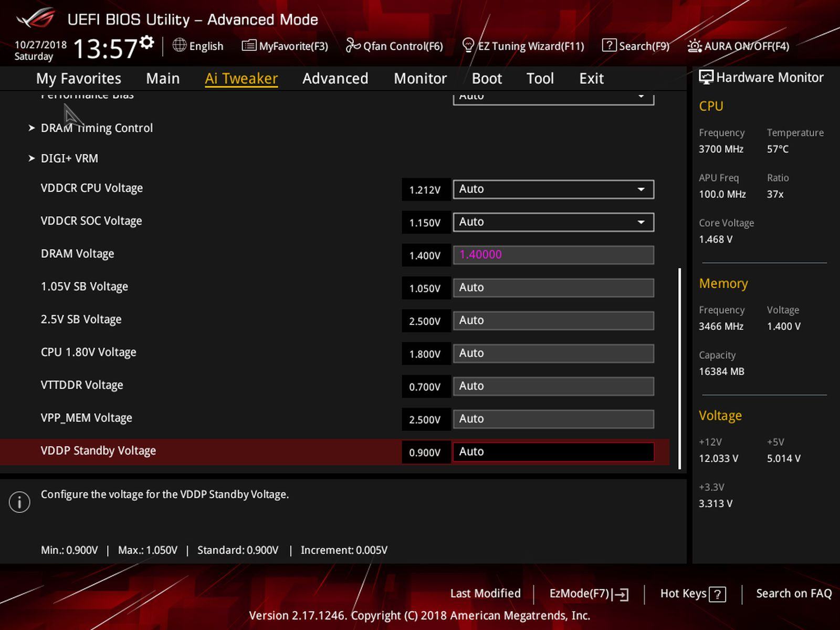840x630 pixels.
Task: Click the 2.5V SB Voltage field
Action: click(553, 320)
